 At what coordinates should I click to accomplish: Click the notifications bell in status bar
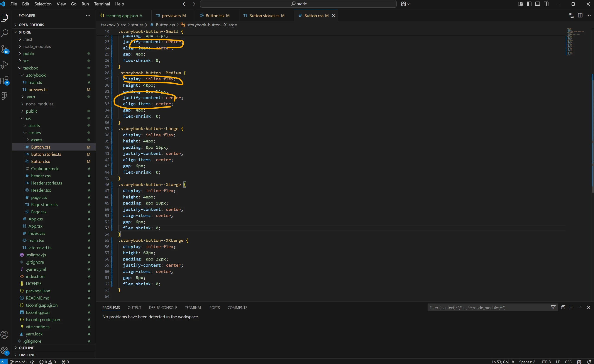tap(589, 362)
